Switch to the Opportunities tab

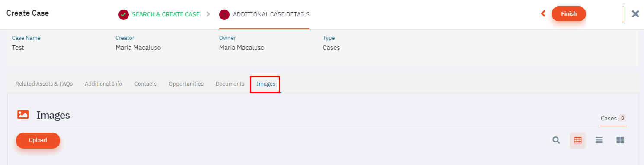pyautogui.click(x=186, y=84)
